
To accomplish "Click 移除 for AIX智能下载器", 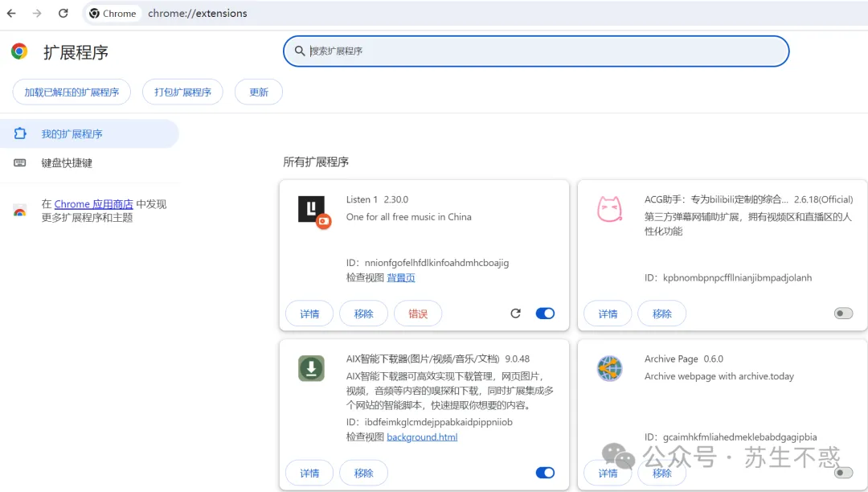I will [x=364, y=474].
